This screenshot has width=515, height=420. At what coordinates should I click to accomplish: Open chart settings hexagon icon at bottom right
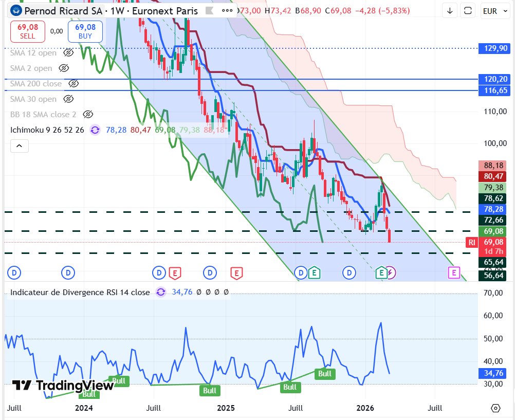(x=495, y=408)
